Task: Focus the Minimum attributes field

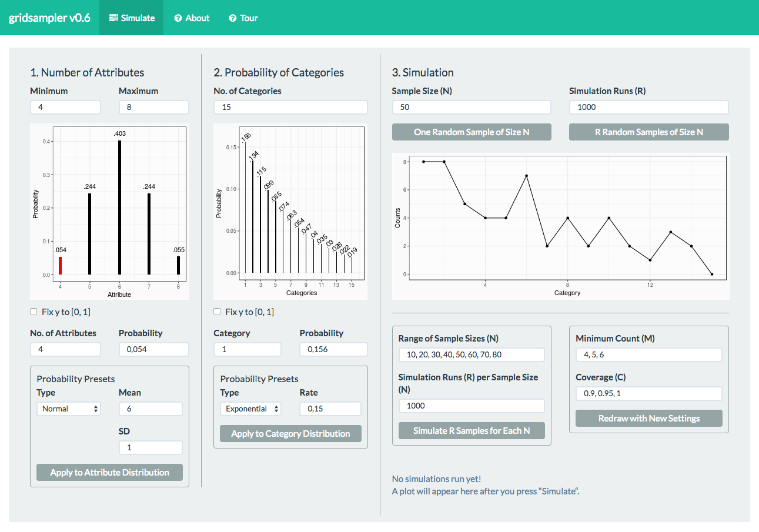Action: click(x=65, y=108)
